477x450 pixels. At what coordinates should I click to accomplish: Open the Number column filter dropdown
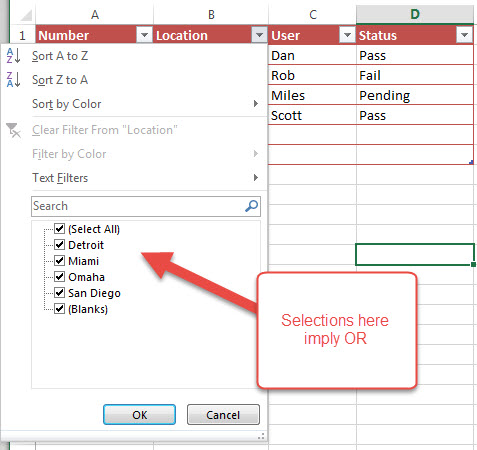click(144, 35)
